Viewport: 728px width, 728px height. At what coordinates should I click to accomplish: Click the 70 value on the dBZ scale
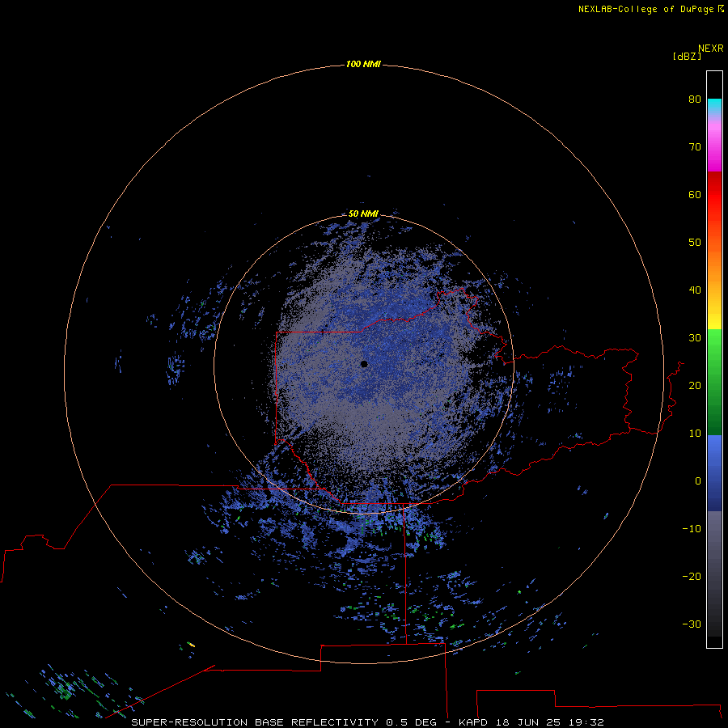tap(695, 146)
